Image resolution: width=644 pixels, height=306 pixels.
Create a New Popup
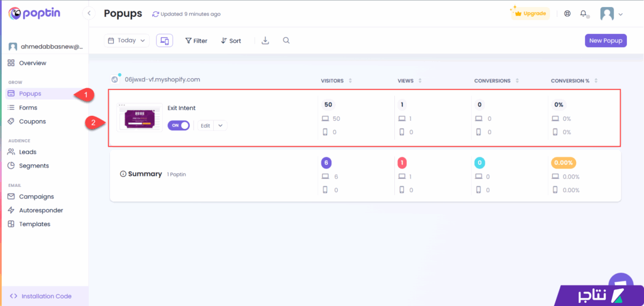[x=606, y=41]
